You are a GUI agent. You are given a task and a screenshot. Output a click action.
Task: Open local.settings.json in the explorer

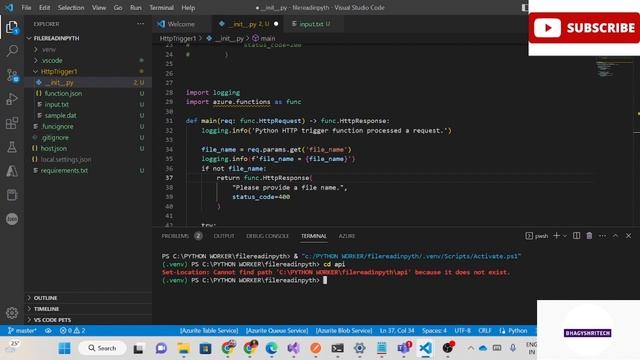tap(66, 160)
